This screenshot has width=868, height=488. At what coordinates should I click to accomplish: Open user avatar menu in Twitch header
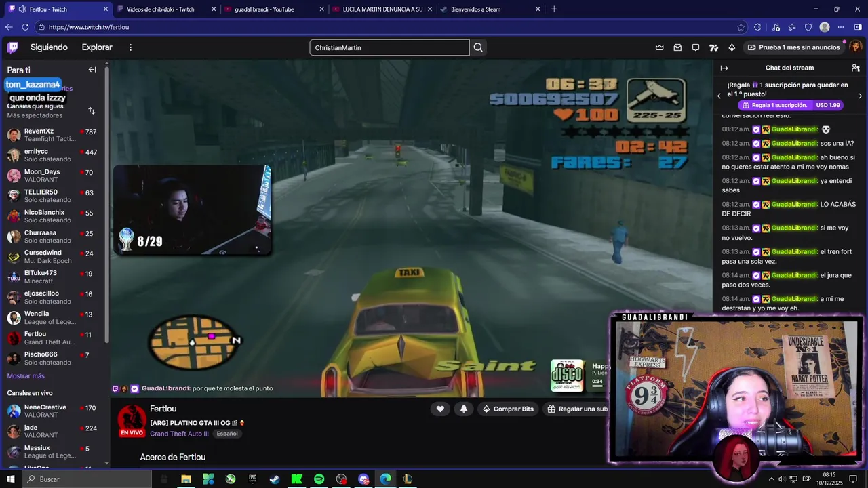coord(856,47)
